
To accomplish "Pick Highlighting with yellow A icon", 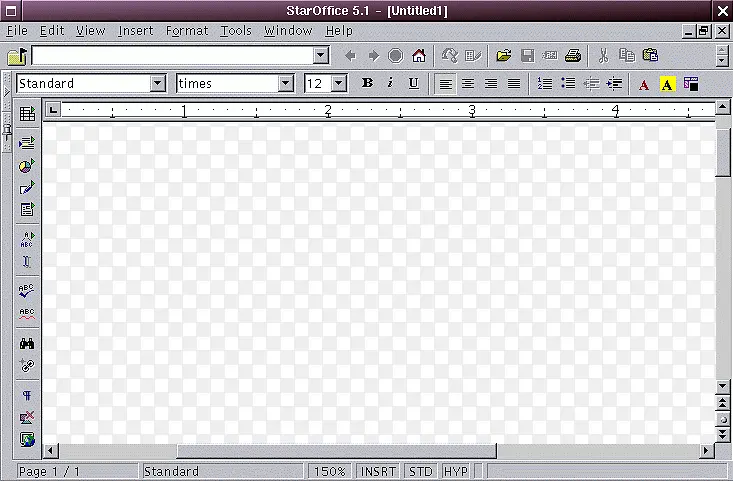I will click(x=667, y=85).
